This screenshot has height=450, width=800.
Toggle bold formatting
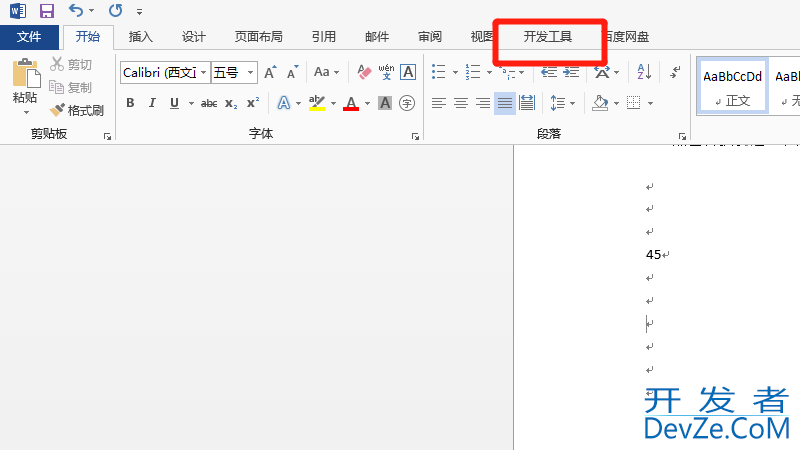pyautogui.click(x=130, y=103)
